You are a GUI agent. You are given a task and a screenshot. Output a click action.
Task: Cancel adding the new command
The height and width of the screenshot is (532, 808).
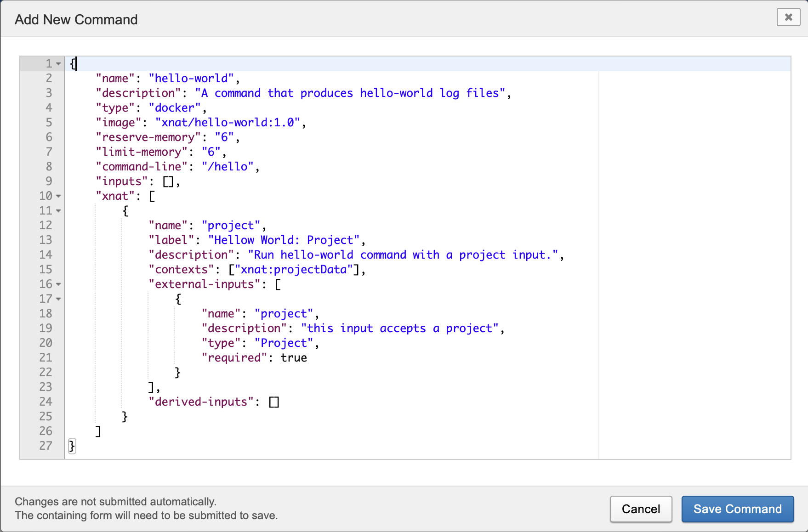(x=641, y=509)
